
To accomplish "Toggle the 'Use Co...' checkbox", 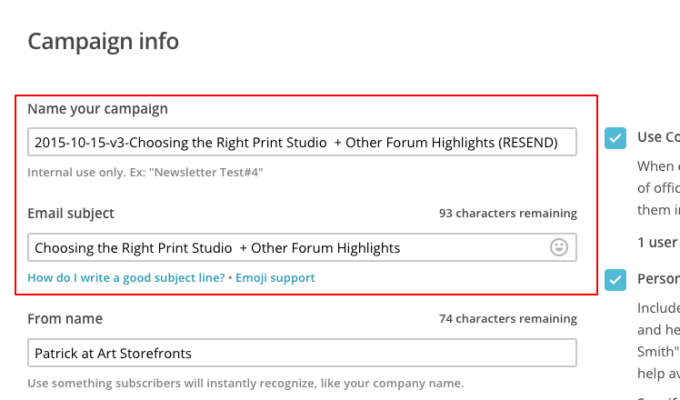I will [x=616, y=138].
